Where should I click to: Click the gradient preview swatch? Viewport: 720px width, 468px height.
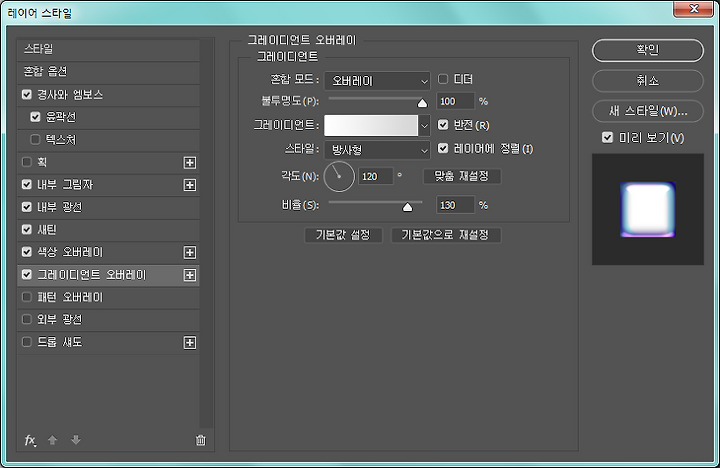pyautogui.click(x=371, y=125)
